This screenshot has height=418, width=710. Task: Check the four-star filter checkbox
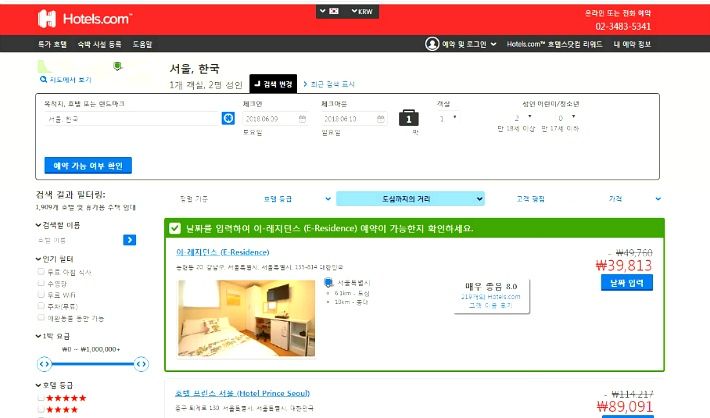pyautogui.click(x=41, y=409)
